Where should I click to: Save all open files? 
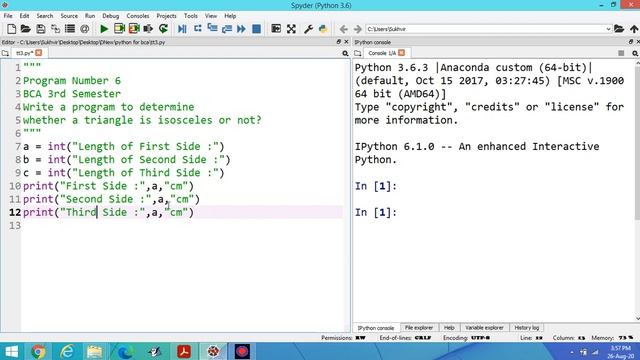(x=55, y=29)
